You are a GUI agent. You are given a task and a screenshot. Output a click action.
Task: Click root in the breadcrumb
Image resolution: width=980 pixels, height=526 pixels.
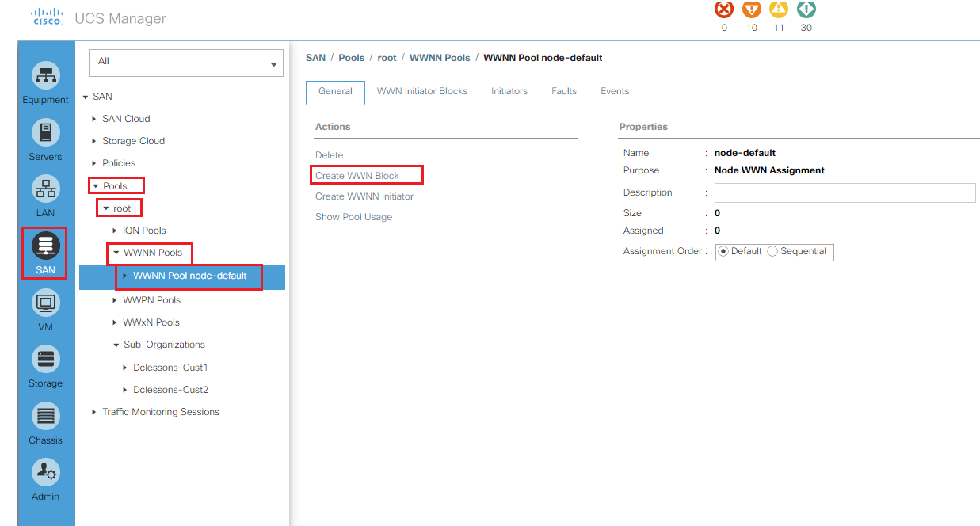pos(387,58)
